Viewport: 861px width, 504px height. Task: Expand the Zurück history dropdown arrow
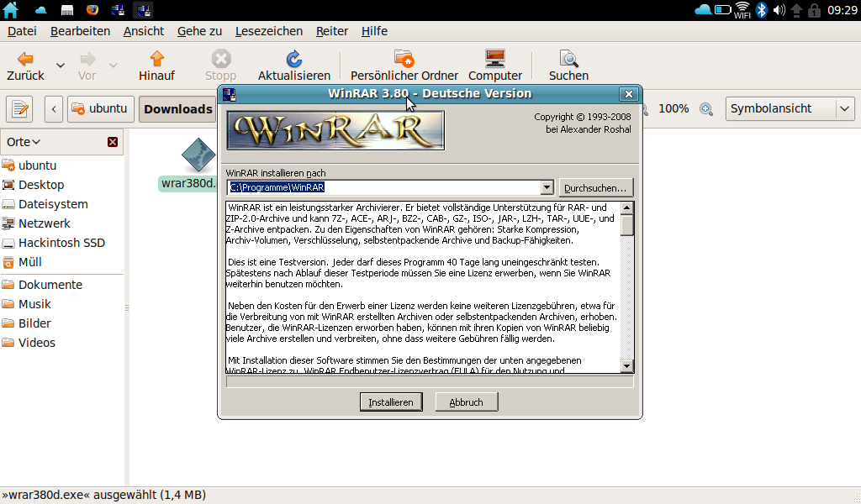click(x=61, y=65)
